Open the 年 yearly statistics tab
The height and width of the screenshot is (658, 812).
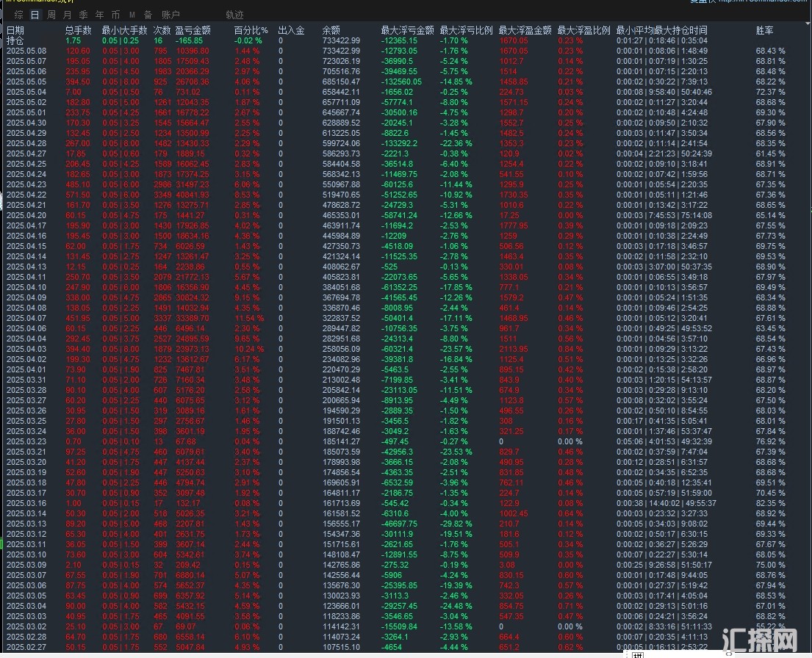coord(99,15)
